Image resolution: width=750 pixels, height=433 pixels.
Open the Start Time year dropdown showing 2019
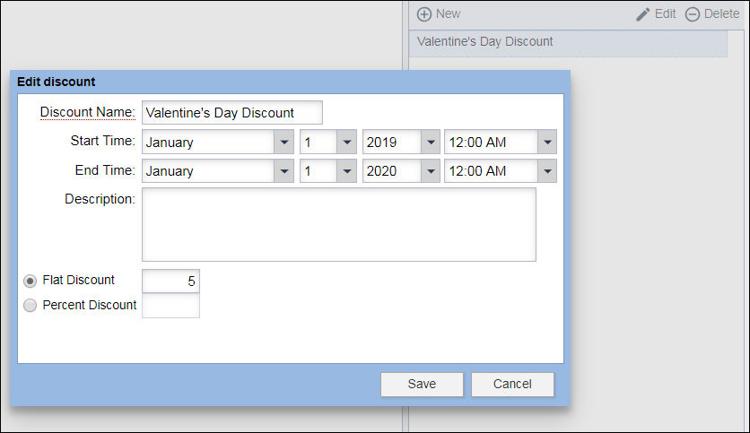pyautogui.click(x=401, y=142)
